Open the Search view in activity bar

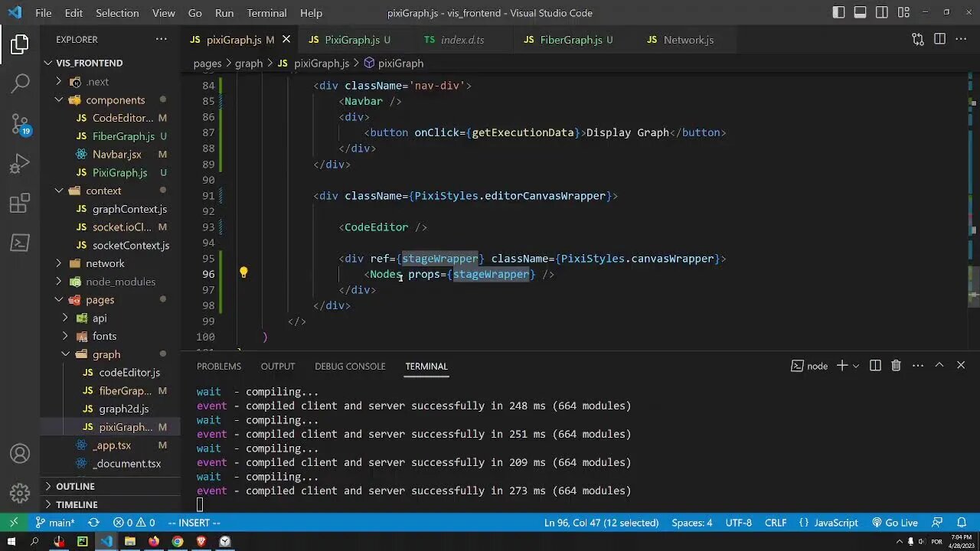(x=20, y=83)
